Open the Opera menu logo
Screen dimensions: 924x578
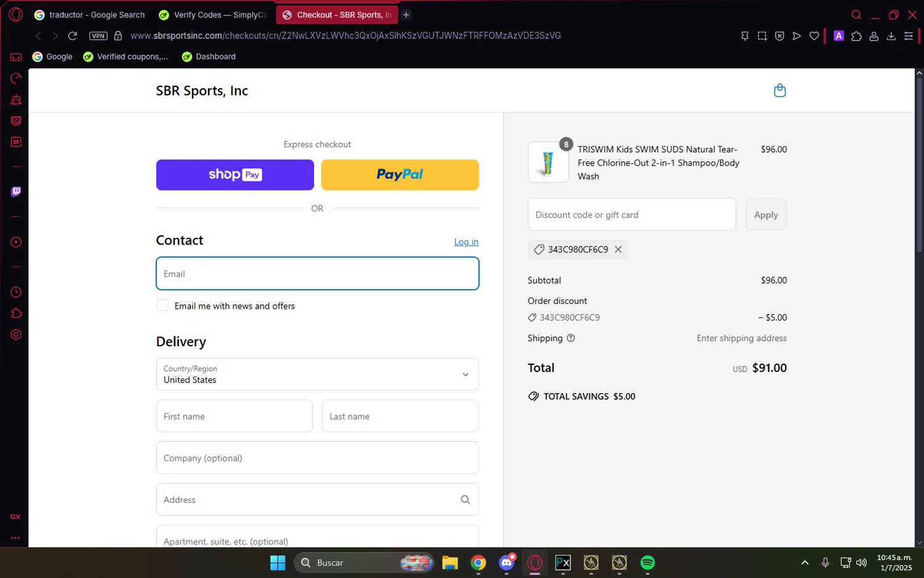16,15
